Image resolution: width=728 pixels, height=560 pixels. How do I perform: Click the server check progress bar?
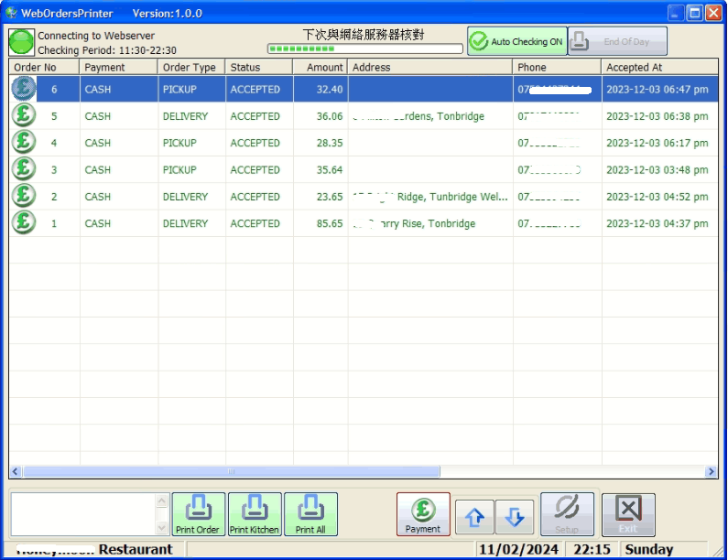click(364, 48)
